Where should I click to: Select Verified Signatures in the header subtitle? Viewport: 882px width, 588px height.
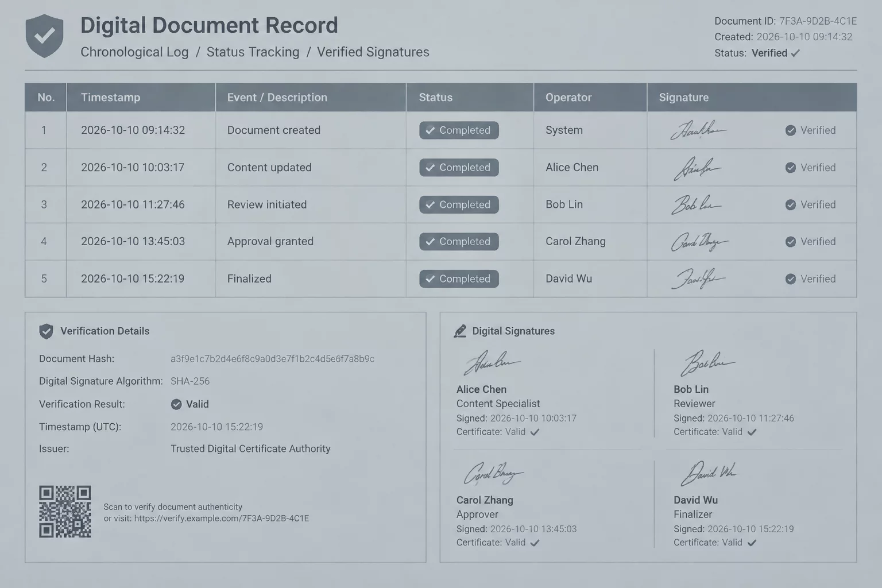373,52
